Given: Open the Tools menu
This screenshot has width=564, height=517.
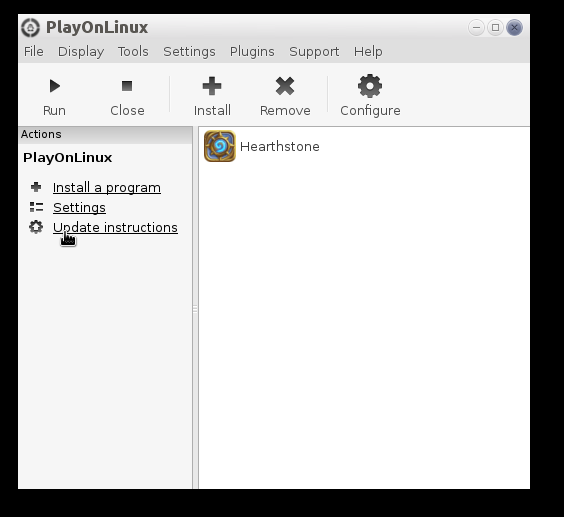Looking at the screenshot, I should (133, 52).
